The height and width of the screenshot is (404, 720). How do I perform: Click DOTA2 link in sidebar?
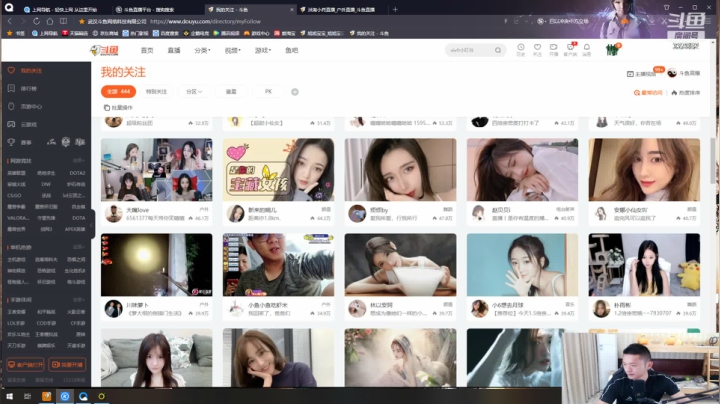coord(77,173)
